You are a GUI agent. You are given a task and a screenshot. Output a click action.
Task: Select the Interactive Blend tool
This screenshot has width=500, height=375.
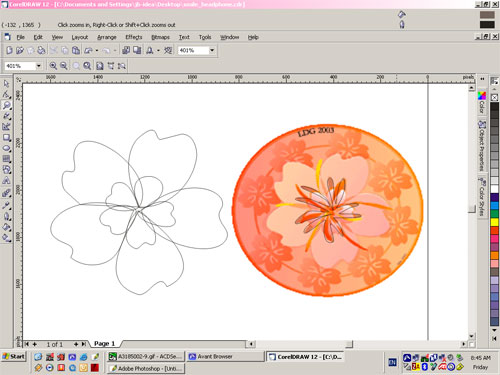tap(6, 193)
